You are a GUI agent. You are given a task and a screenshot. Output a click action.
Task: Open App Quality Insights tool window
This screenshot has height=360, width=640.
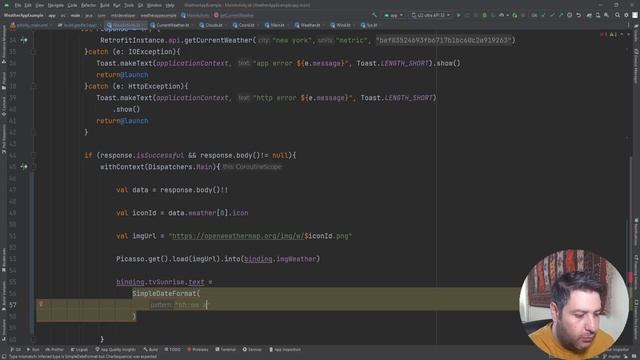click(116, 349)
